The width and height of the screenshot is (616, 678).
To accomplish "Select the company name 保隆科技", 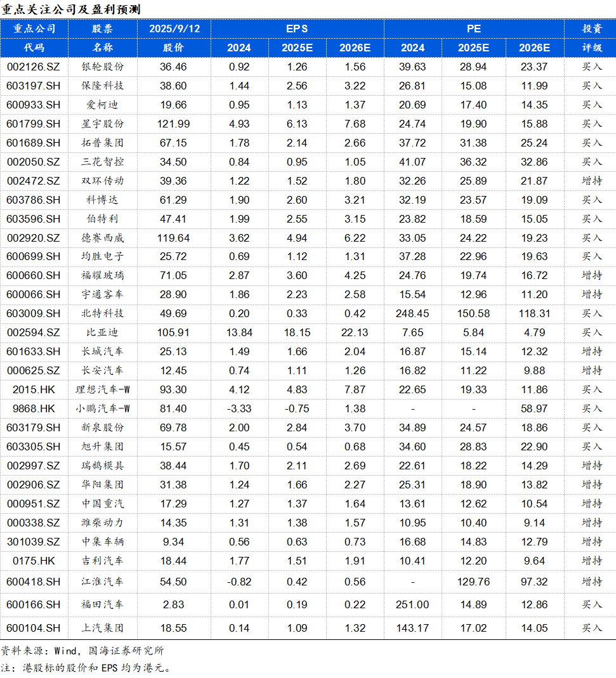I will tap(103, 86).
